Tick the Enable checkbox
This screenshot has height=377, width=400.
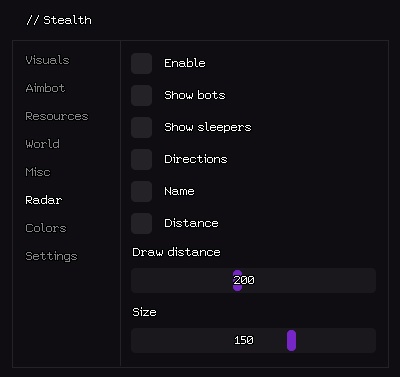[141, 63]
